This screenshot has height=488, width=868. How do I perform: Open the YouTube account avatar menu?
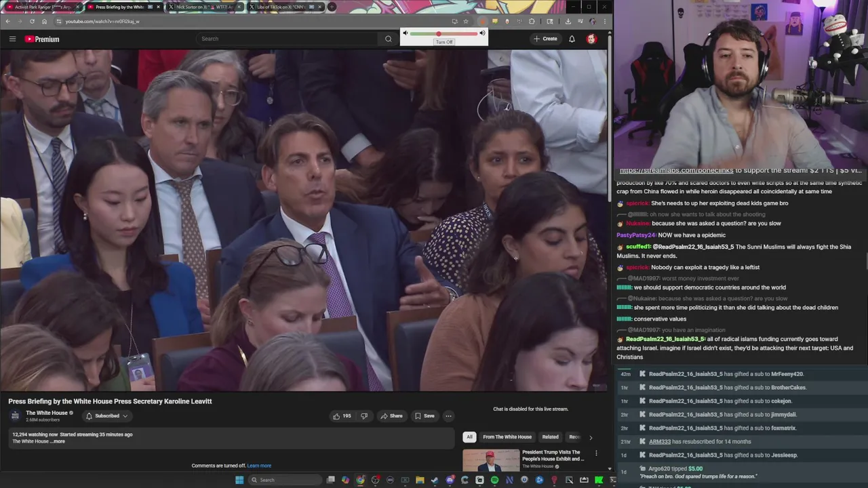[591, 39]
